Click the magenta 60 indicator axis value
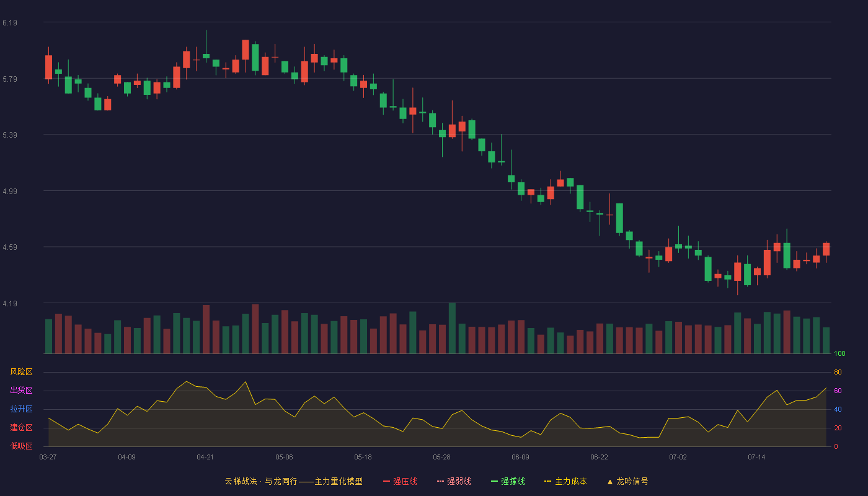Viewport: 868px width, 496px height. click(838, 391)
